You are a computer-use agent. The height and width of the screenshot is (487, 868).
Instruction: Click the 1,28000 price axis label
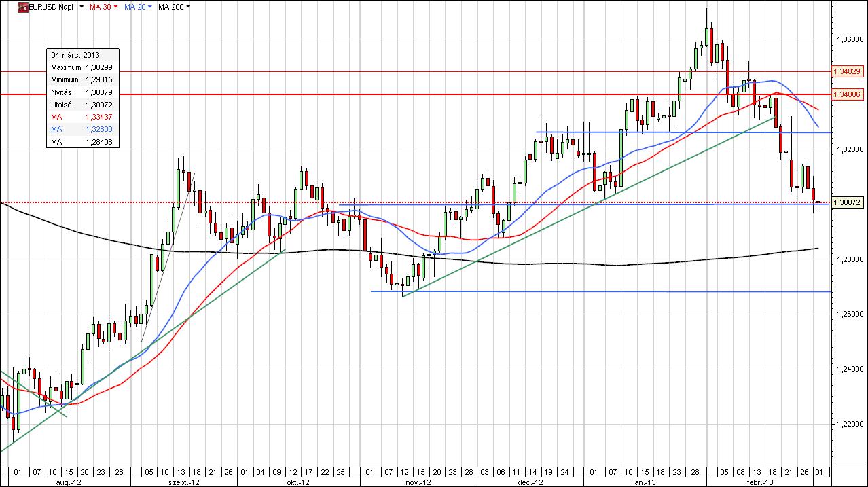click(850, 260)
